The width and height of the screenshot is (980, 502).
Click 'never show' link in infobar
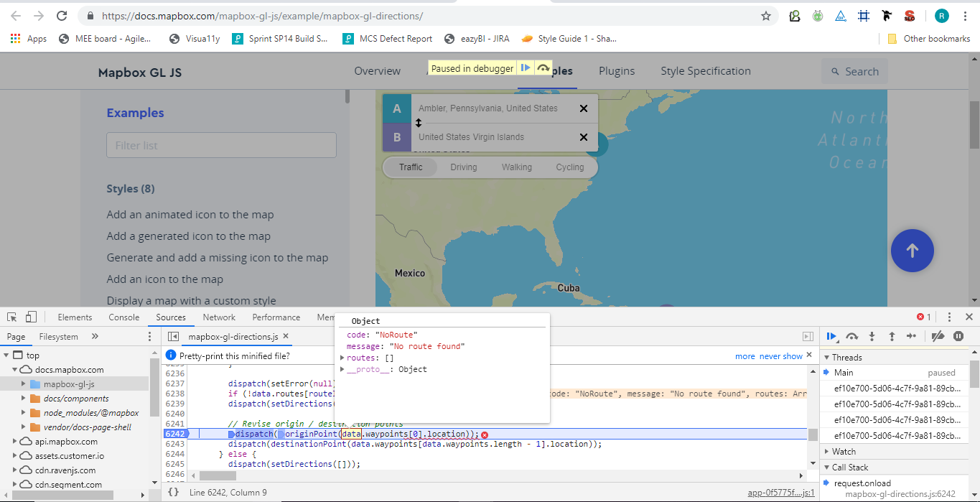point(781,356)
